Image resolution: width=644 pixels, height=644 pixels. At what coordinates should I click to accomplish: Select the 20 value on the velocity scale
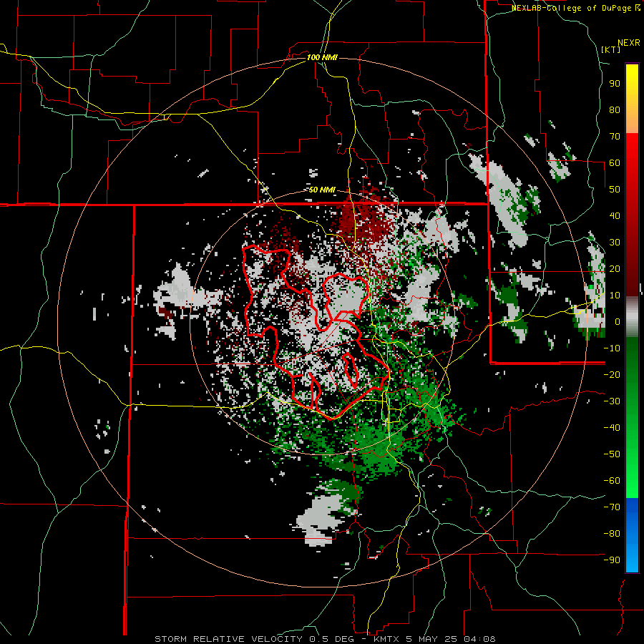coord(615,269)
